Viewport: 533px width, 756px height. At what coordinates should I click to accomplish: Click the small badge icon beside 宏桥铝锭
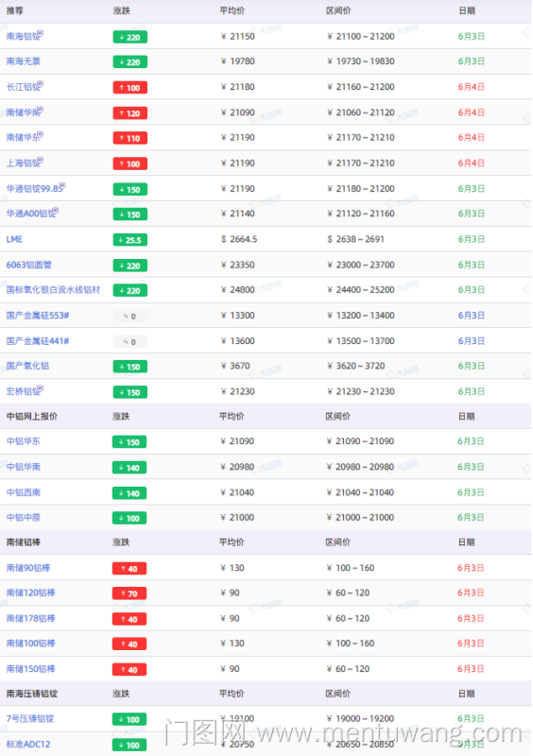(x=41, y=388)
